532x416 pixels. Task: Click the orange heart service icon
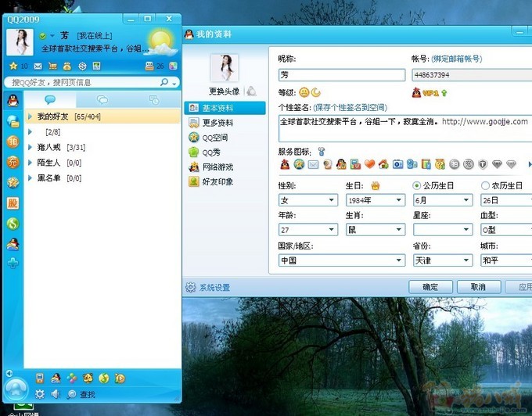(369, 164)
